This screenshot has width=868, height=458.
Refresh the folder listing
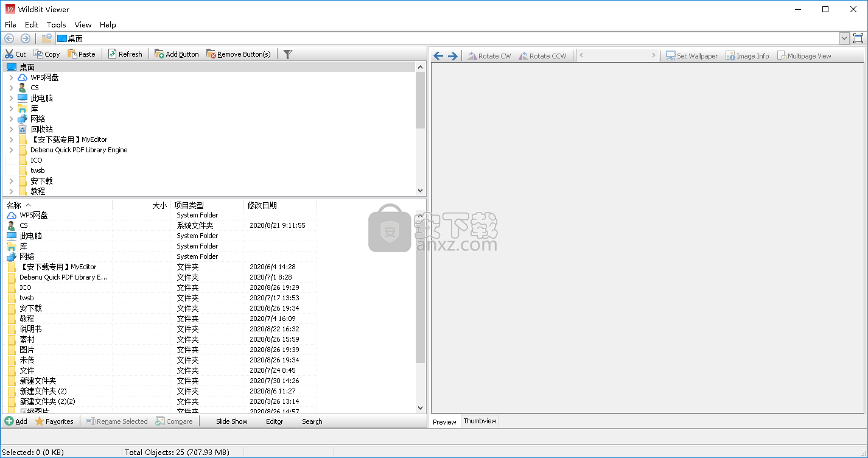point(125,54)
